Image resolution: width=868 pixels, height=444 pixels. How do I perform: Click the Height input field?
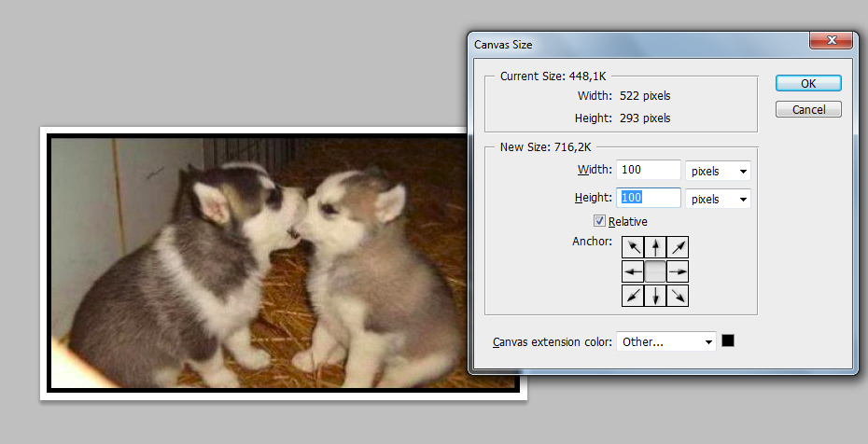pos(649,198)
